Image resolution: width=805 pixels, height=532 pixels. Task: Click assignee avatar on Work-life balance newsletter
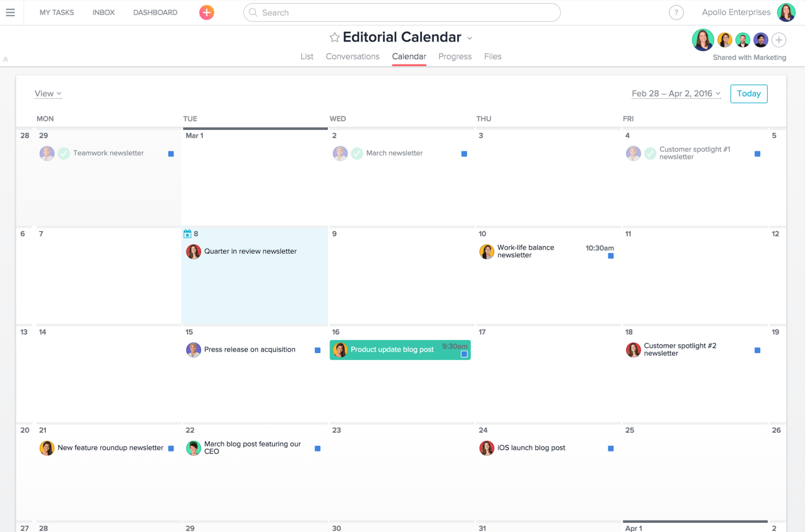(487, 251)
